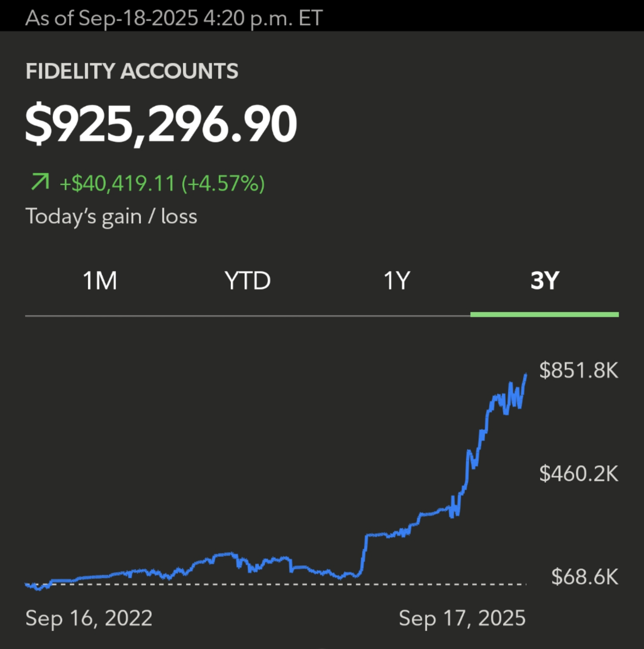The height and width of the screenshot is (649, 644).
Task: Tap the $851.8K axis label
Action: tap(578, 370)
